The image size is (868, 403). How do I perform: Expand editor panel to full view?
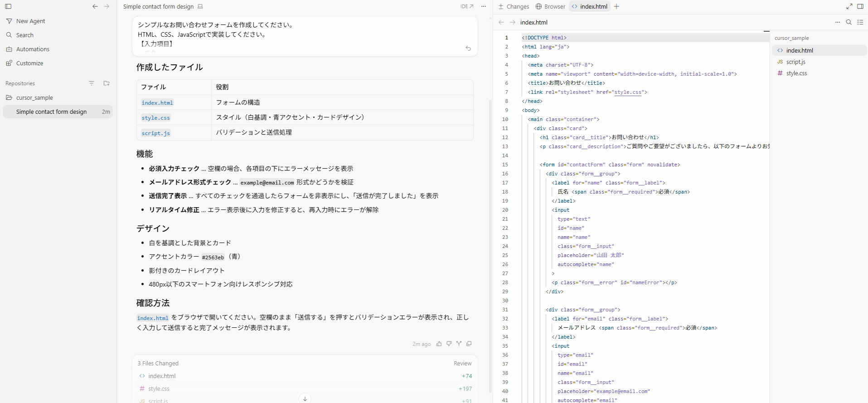tap(849, 6)
